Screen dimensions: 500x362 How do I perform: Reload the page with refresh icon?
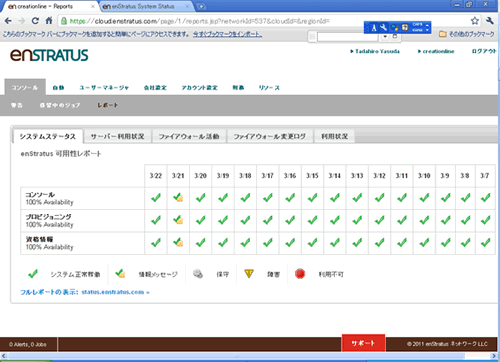point(35,21)
